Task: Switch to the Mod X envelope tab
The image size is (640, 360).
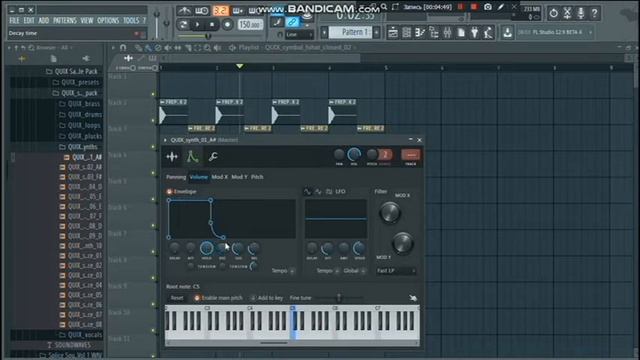Action: (x=220, y=177)
